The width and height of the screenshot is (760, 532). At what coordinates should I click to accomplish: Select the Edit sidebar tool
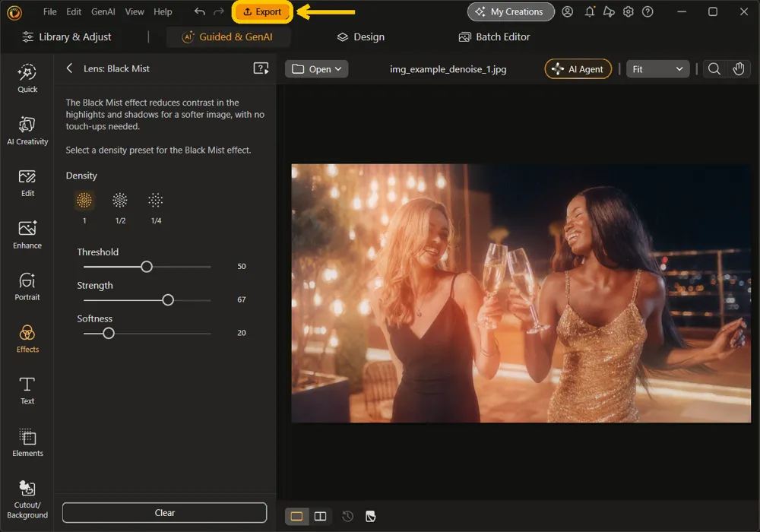point(27,182)
